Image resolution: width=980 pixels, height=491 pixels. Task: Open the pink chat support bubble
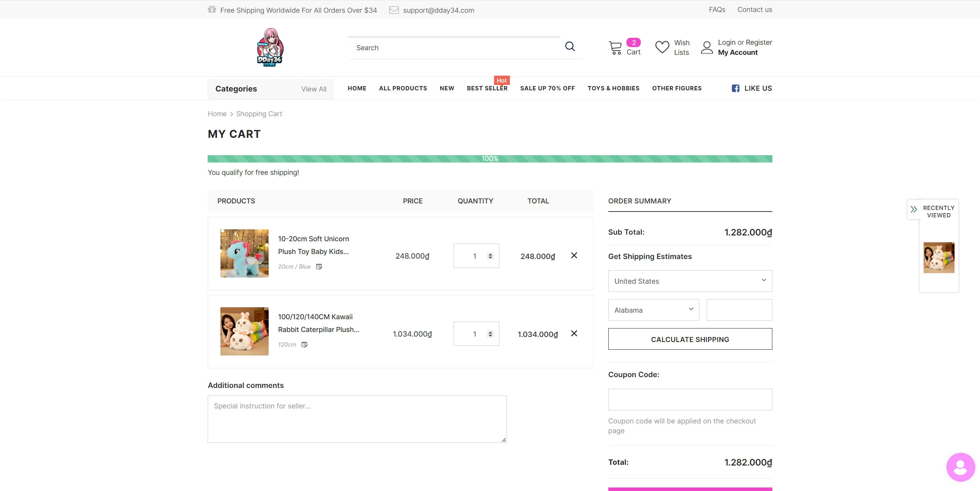coord(960,467)
